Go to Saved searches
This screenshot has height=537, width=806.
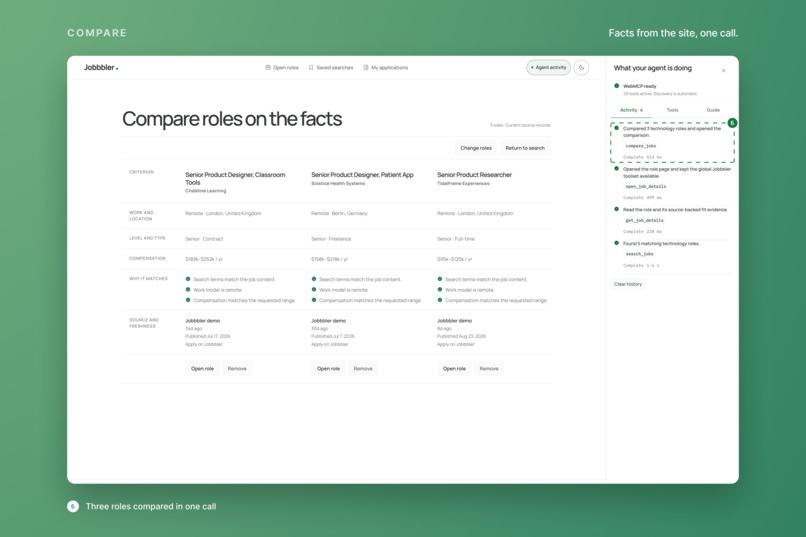pos(331,67)
